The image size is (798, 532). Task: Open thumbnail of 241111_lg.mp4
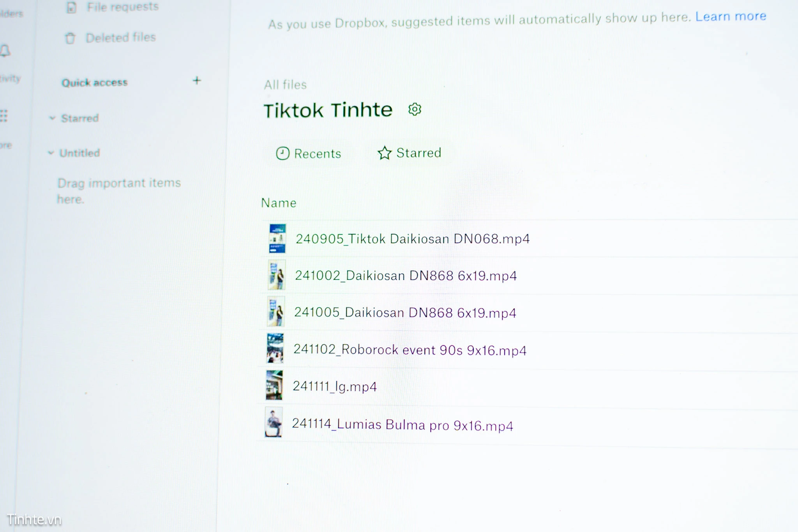tap(274, 385)
